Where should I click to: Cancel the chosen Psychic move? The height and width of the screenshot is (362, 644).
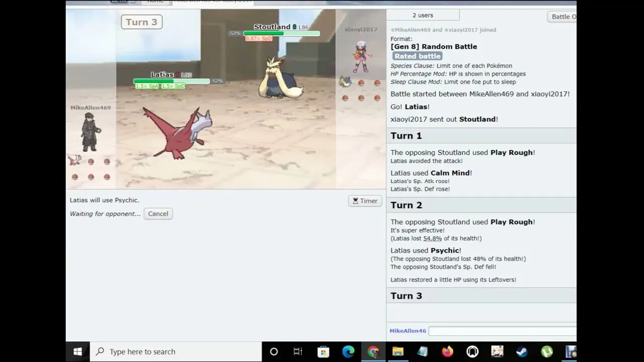click(158, 214)
